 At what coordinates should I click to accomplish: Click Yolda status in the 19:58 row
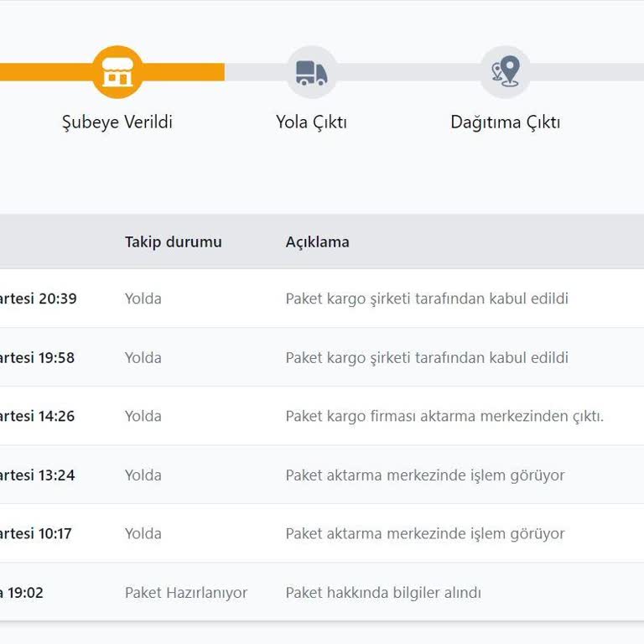pyautogui.click(x=143, y=358)
